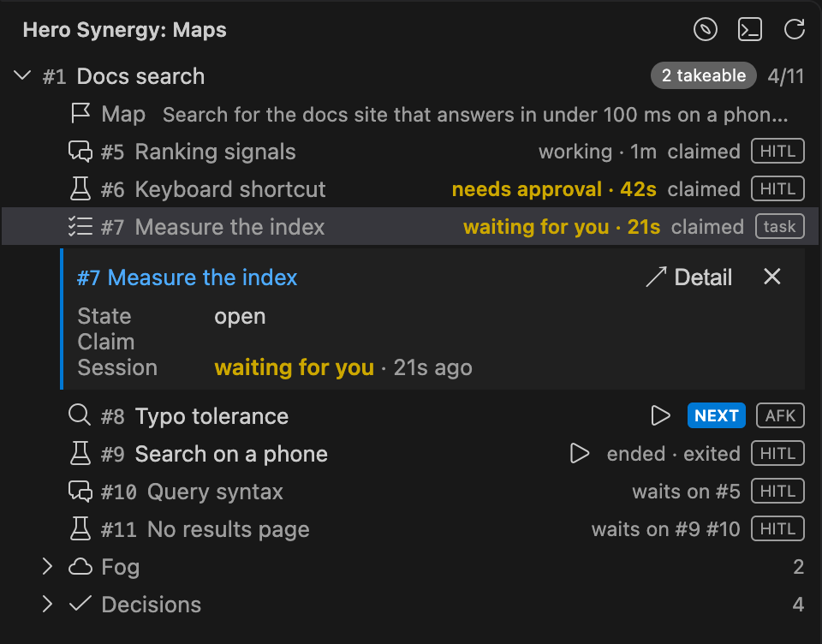Click the HITL tag on Query syntax
The image size is (822, 644).
777,492
